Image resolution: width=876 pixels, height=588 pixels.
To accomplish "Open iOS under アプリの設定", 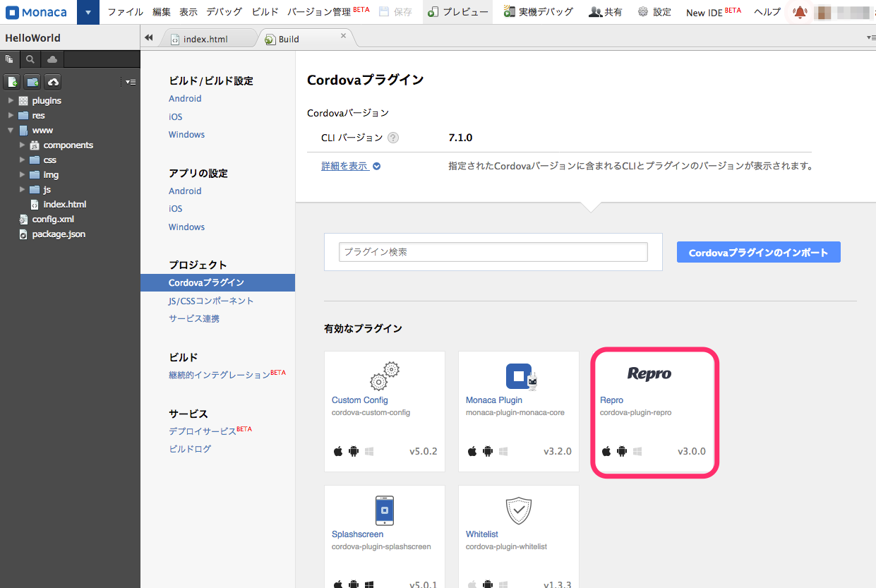I will click(175, 208).
